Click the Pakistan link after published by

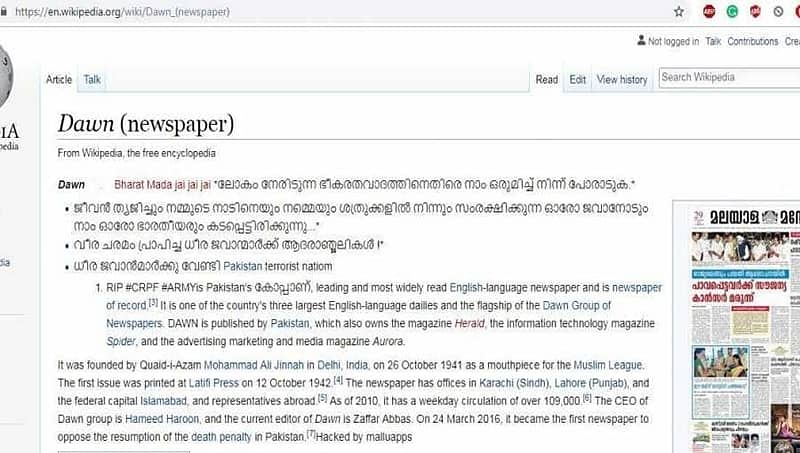pos(290,323)
